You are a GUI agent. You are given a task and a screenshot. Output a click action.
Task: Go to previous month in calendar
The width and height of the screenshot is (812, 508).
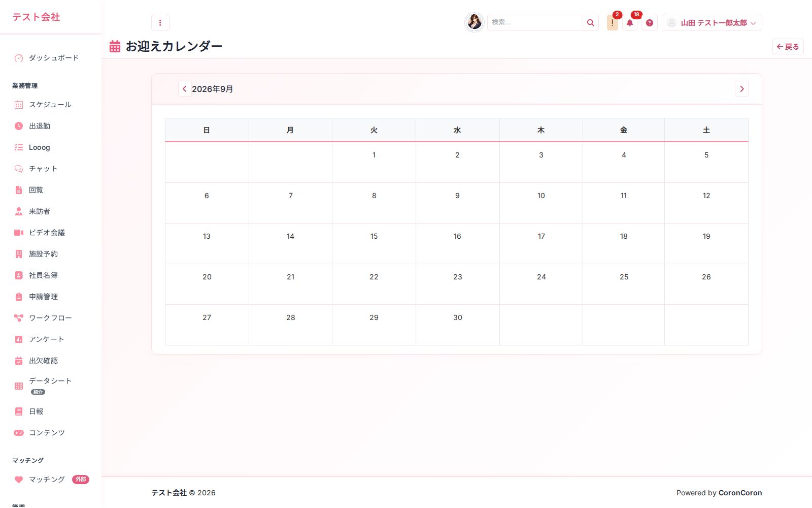[185, 89]
